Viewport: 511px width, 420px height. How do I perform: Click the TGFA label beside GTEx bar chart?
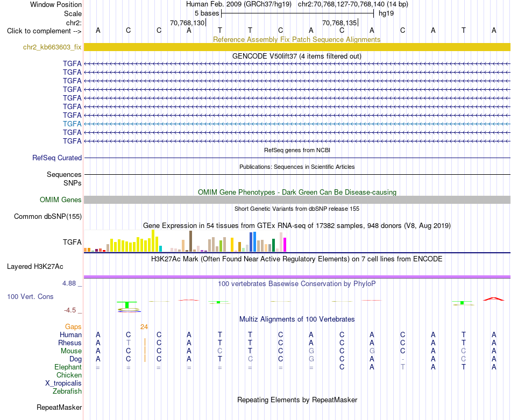click(x=72, y=242)
